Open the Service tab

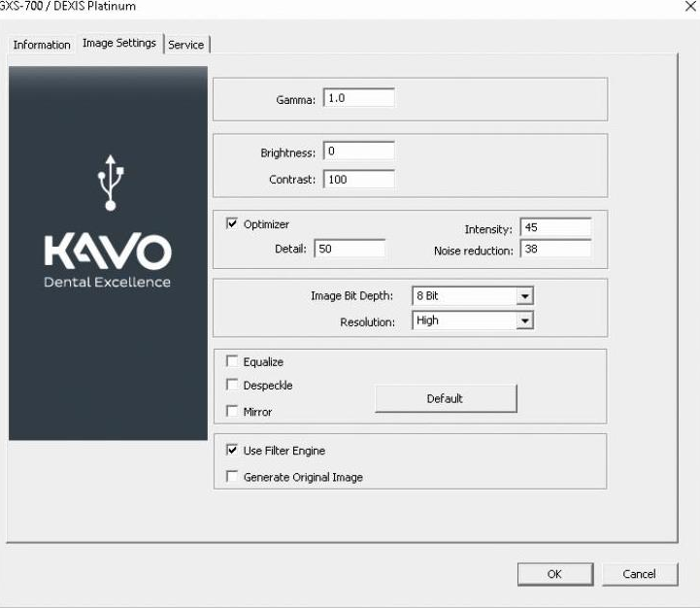186,45
